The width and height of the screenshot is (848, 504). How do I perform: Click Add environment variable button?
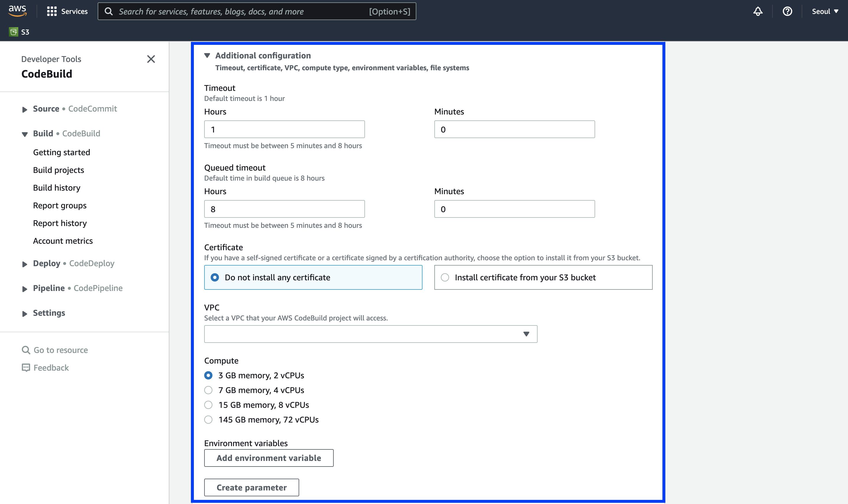269,458
